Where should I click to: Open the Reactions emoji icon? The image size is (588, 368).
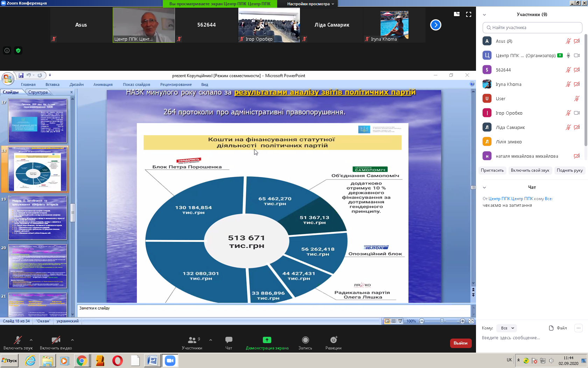334,340
